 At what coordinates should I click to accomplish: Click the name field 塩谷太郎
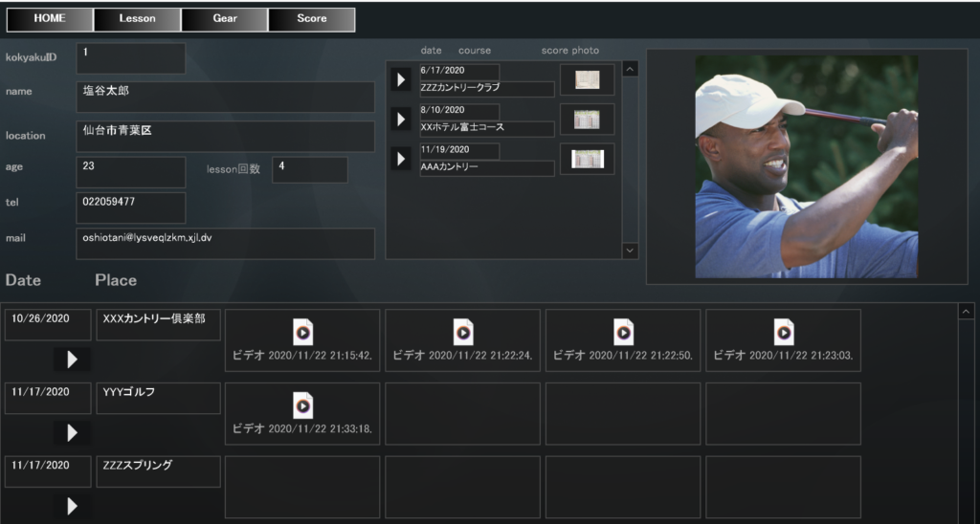coord(225,97)
